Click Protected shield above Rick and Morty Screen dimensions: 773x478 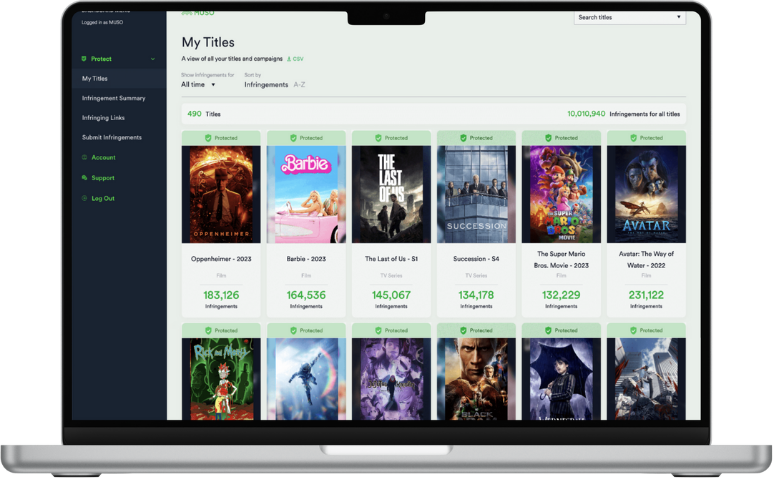[x=208, y=331]
